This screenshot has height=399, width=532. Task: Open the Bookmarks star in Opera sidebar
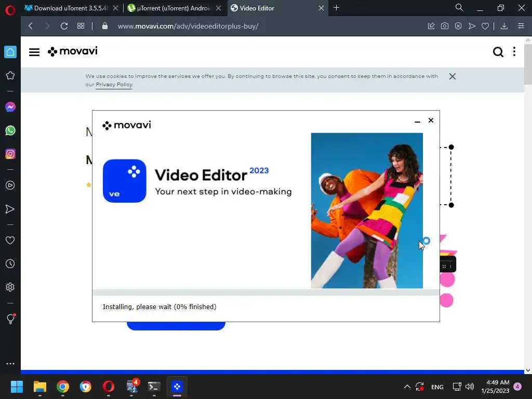tap(10, 75)
